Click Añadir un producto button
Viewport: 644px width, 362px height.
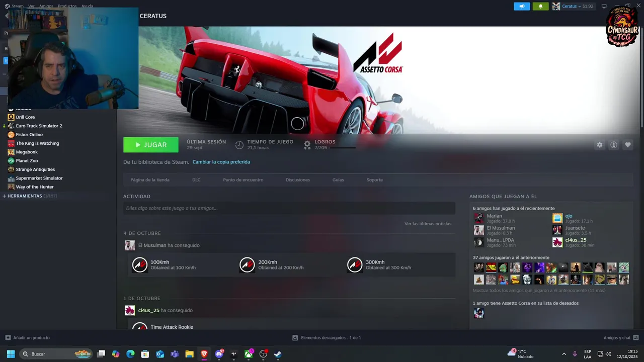[x=27, y=338]
